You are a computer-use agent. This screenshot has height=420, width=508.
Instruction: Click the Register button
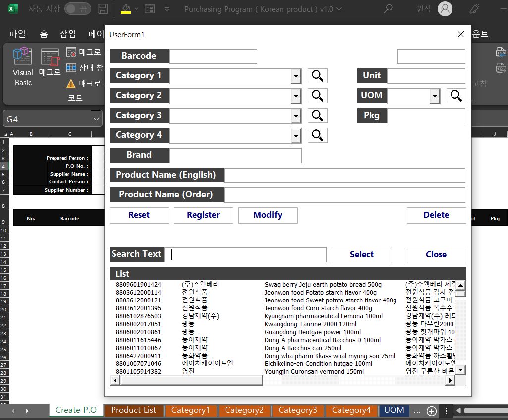[204, 215]
